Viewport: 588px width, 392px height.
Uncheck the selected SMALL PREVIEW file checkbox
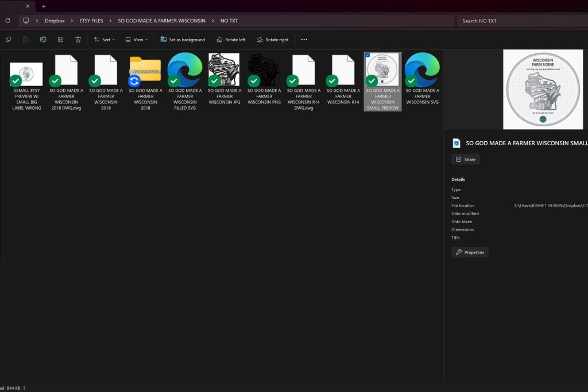pyautogui.click(x=367, y=56)
